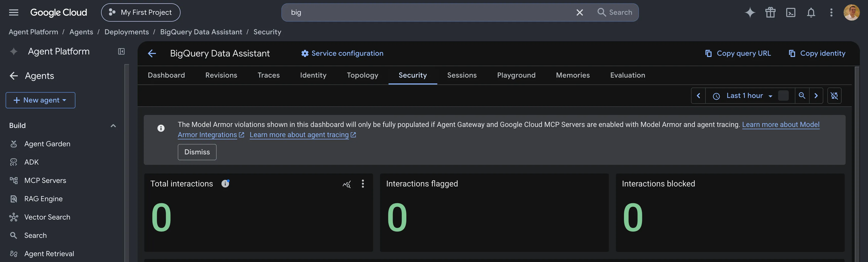The height and width of the screenshot is (262, 868).
Task: Click Deployments in the breadcrumb
Action: (126, 32)
